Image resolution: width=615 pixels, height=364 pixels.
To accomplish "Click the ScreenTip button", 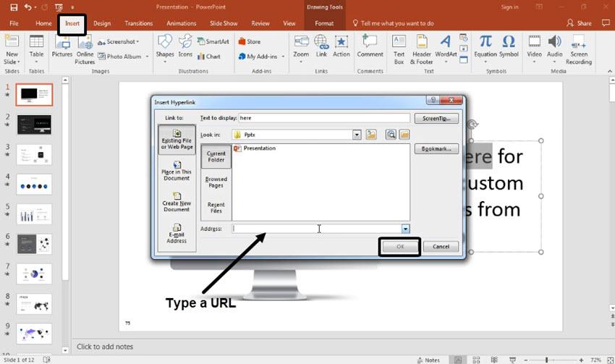I will click(436, 119).
